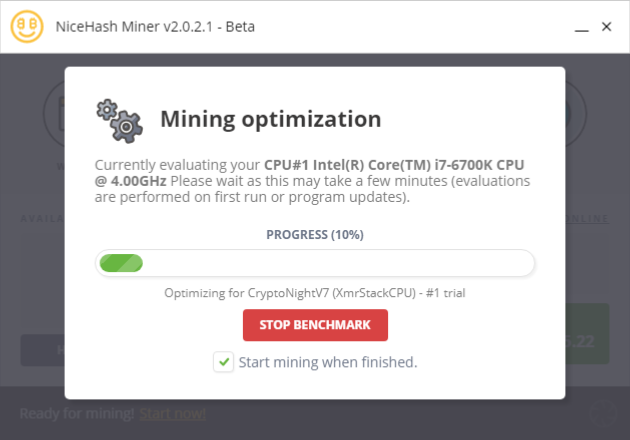Viewport: 630px width, 440px height.
Task: Click the "Start now!" link
Action: point(172,414)
